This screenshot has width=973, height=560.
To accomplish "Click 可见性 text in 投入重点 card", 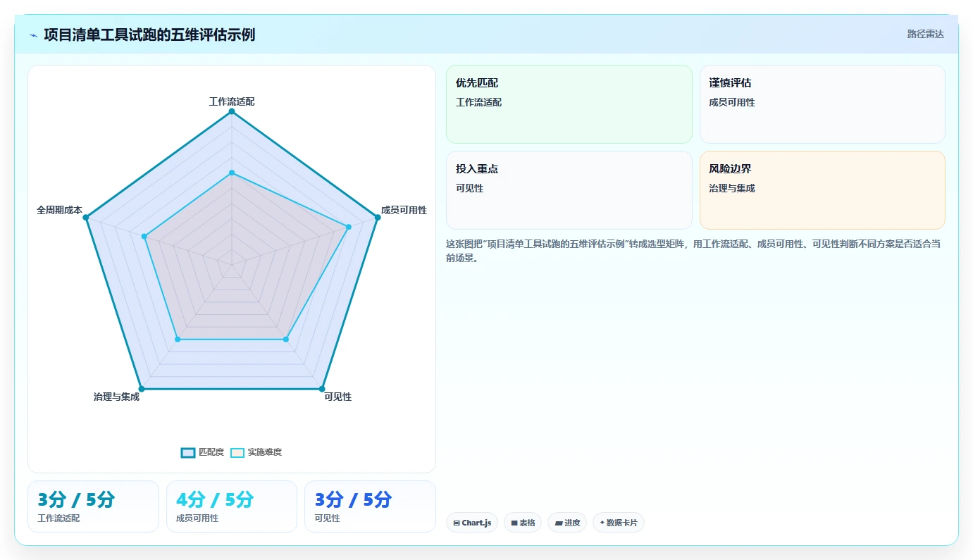I will click(x=469, y=188).
